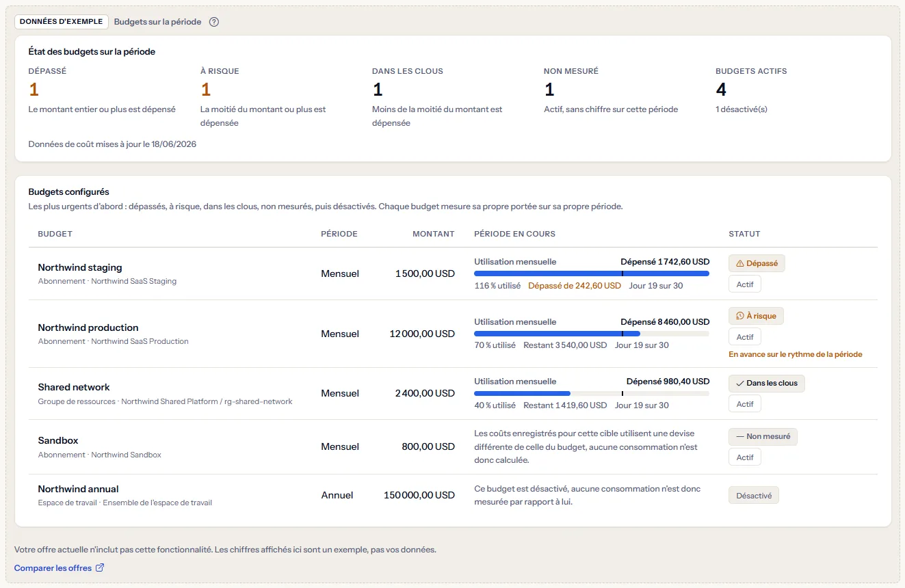Click the Désactivé badge for Northwind annual
Viewport: 905px width, 588px height.
(754, 496)
